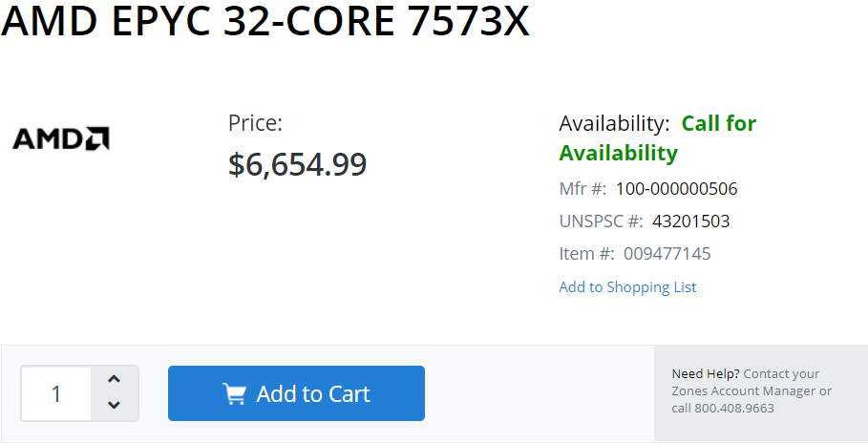
Task: Select the UNSPSC number 43201503
Action: [x=690, y=221]
